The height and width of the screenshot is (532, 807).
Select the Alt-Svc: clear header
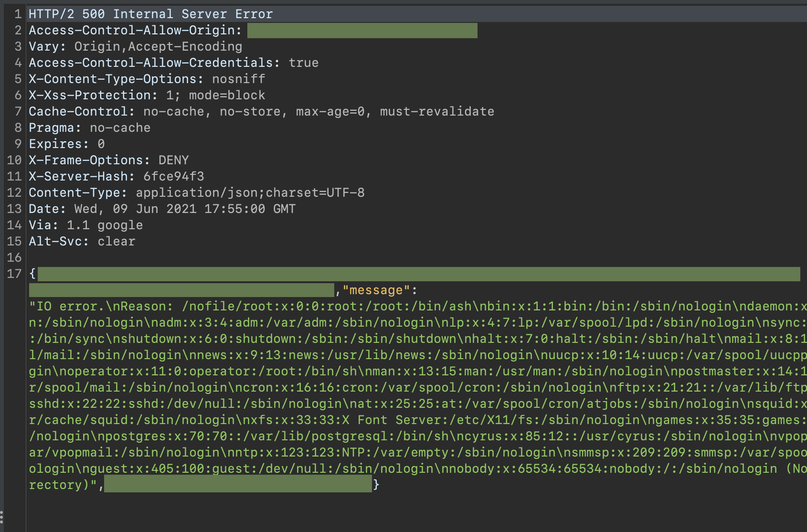[81, 241]
